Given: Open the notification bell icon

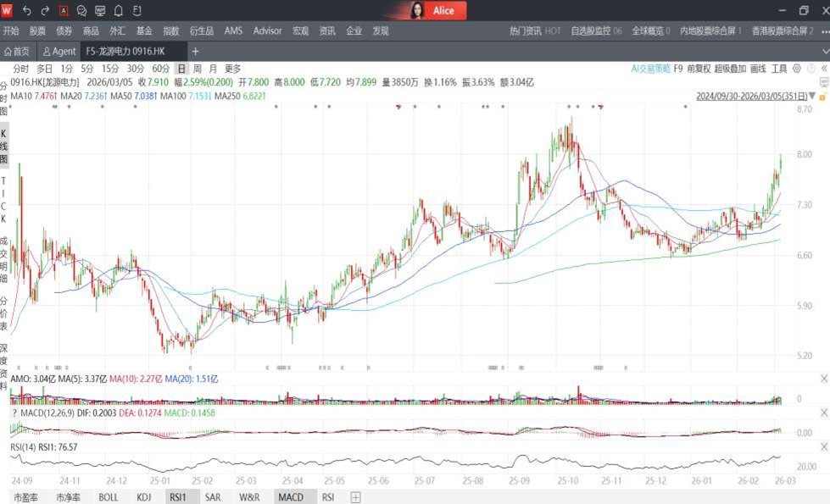Looking at the screenshot, I should (x=118, y=11).
